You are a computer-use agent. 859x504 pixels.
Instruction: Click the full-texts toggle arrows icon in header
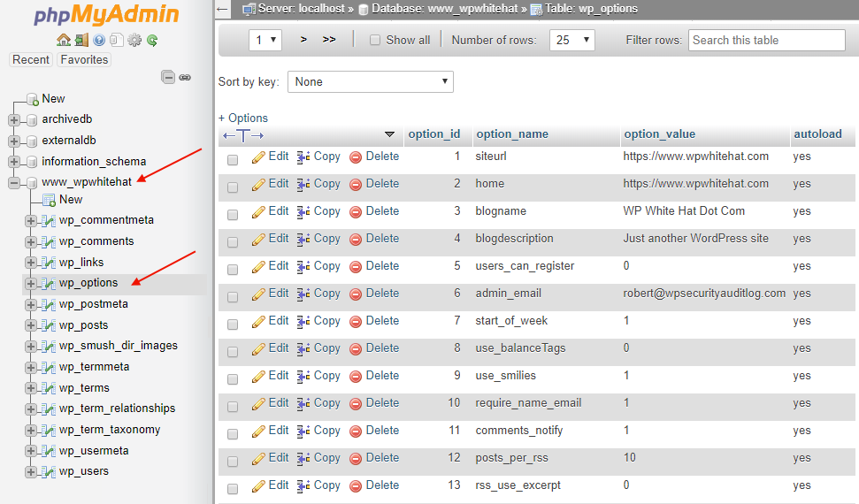click(x=243, y=135)
